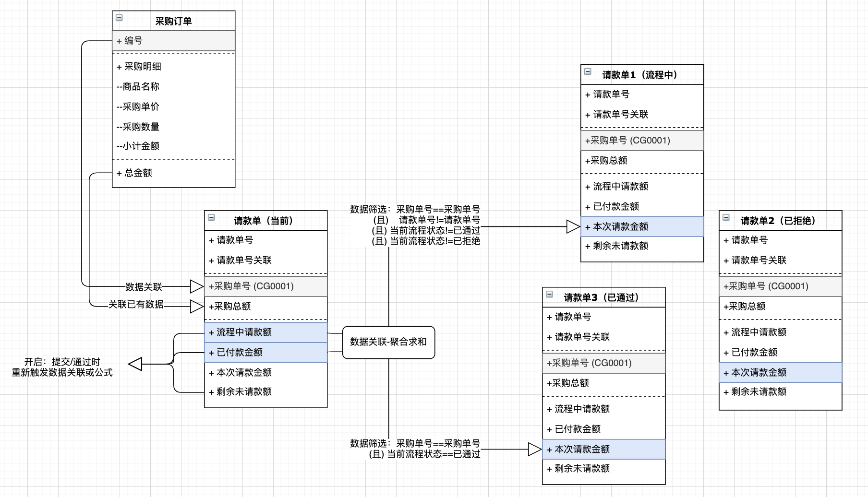The height and width of the screenshot is (497, 868).
Task: Collapse the 采购订单 container
Action: point(119,18)
